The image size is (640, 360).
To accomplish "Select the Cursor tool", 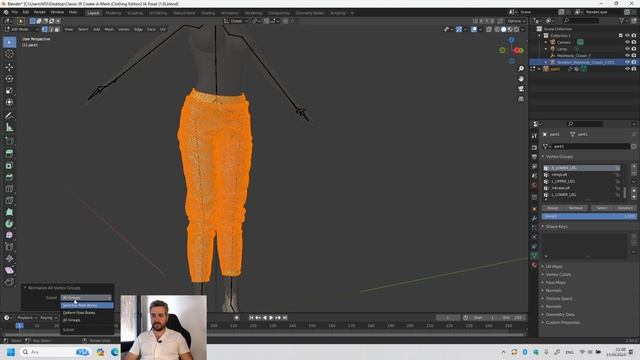I will pyautogui.click(x=9, y=54).
